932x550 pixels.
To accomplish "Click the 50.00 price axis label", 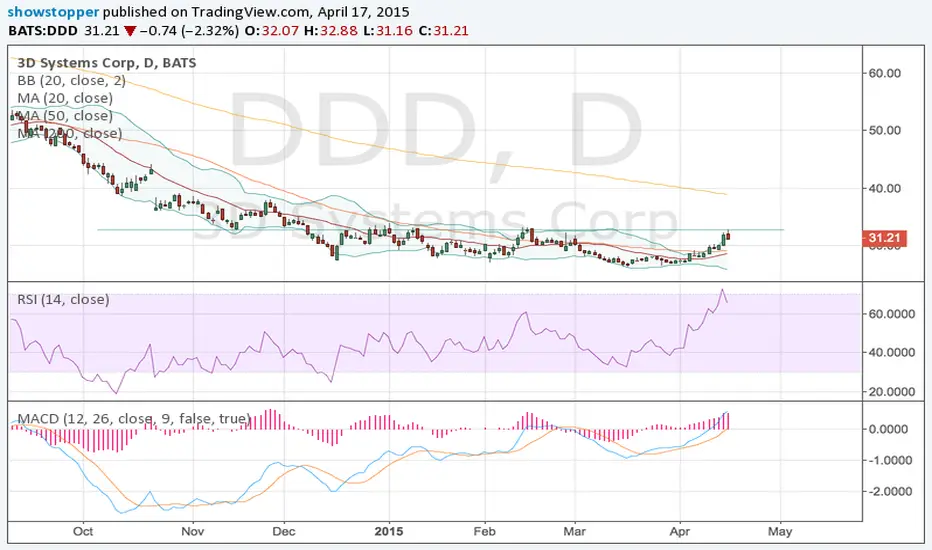I will [x=884, y=130].
